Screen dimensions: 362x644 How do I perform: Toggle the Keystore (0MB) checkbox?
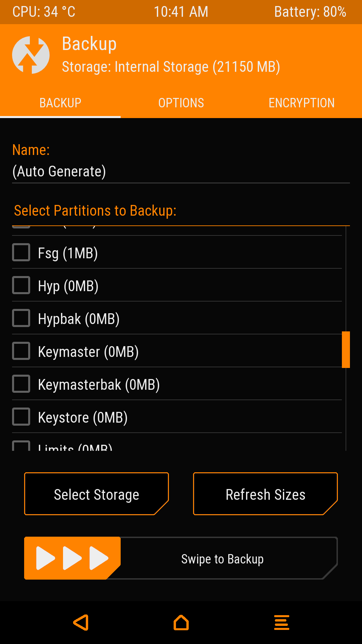(21, 417)
